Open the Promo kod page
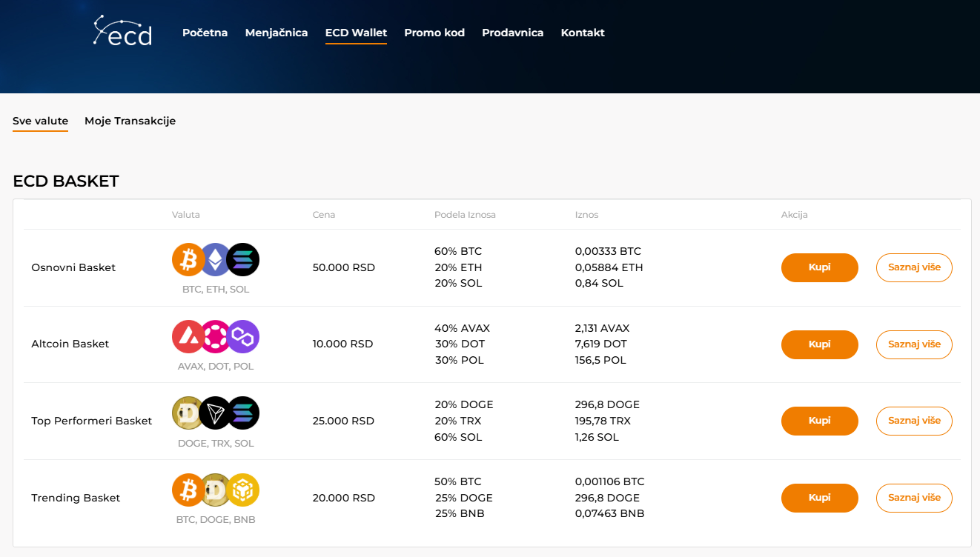This screenshot has height=557, width=980. [434, 33]
